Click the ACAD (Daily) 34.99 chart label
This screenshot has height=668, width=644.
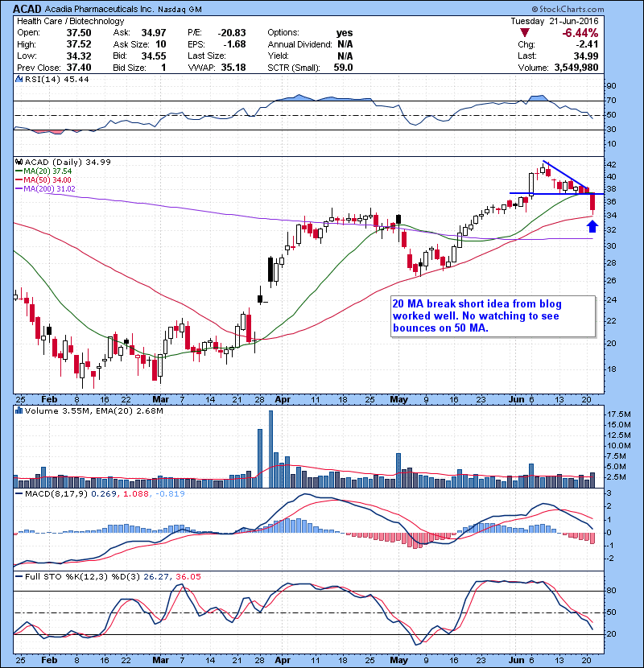(68, 163)
